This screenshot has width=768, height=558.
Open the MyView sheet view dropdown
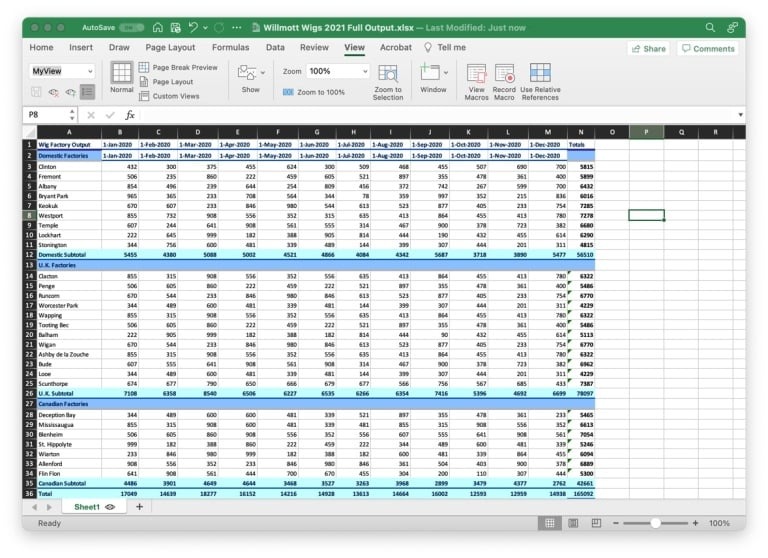pyautogui.click(x=62, y=72)
